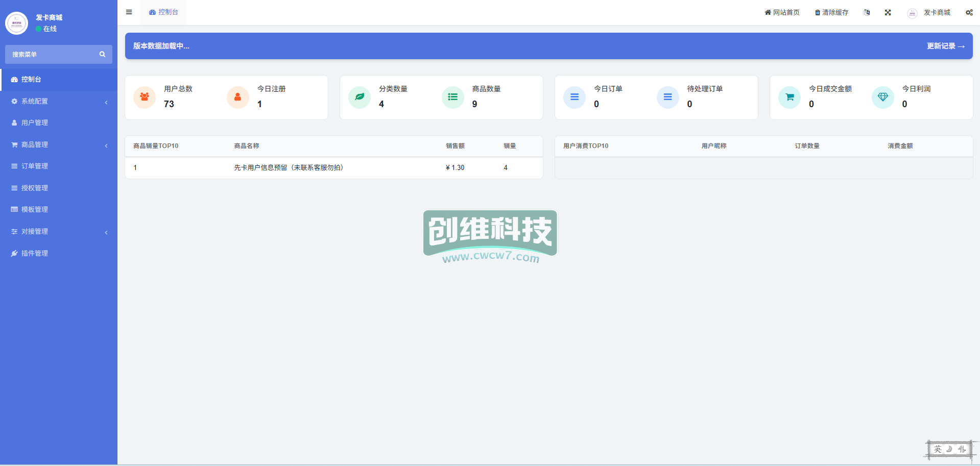Click the 分类数量 leaf icon
The height and width of the screenshot is (466, 980).
360,97
